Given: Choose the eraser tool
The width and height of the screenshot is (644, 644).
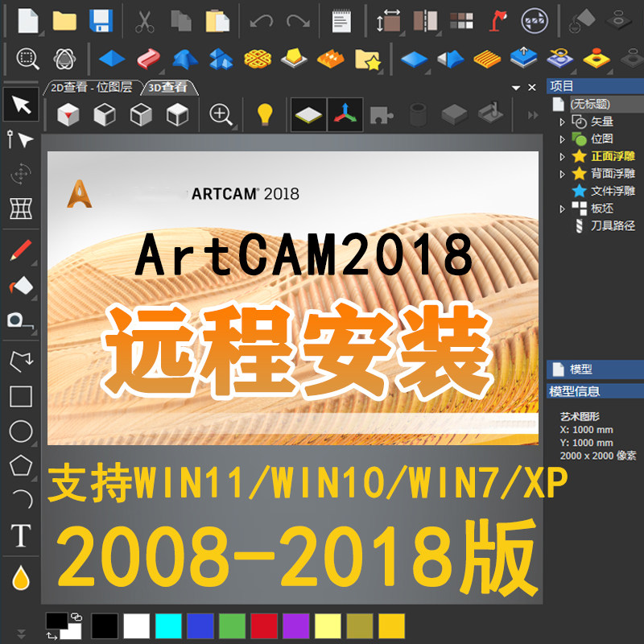Looking at the screenshot, I should 22,286.
